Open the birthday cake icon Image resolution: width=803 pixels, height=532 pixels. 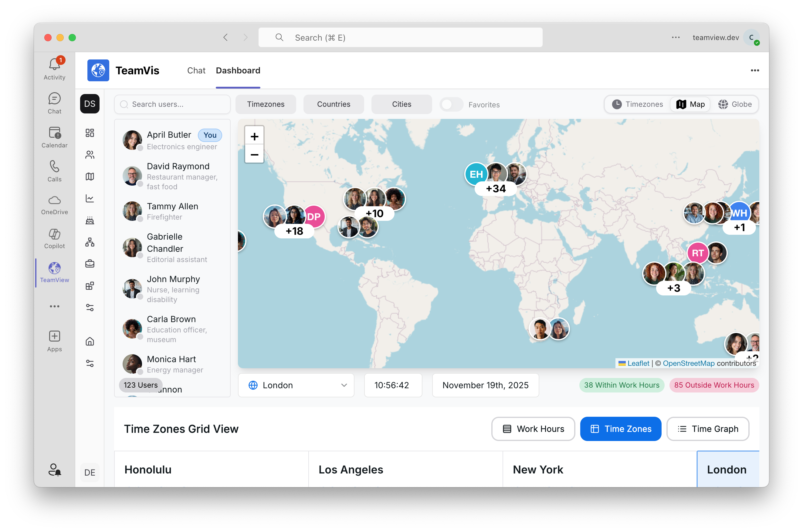90,220
